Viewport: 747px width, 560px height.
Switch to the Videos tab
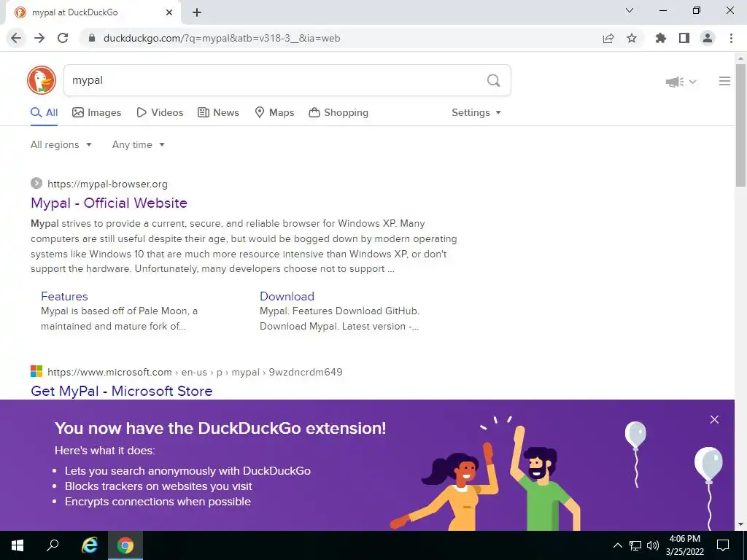coord(160,112)
